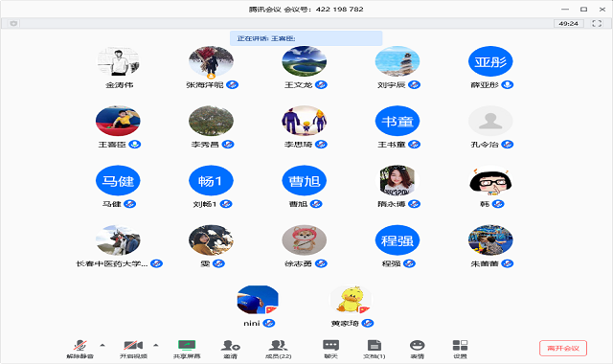Screen dimensions: 613x364
Task: Click muted mic icon next to 朱蔷蔷
Action: click(508, 263)
